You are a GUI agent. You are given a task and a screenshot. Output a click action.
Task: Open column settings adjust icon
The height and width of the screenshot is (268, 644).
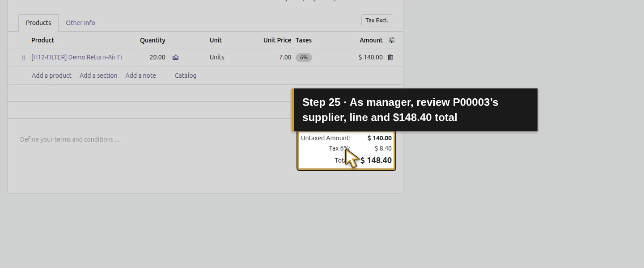(391, 40)
